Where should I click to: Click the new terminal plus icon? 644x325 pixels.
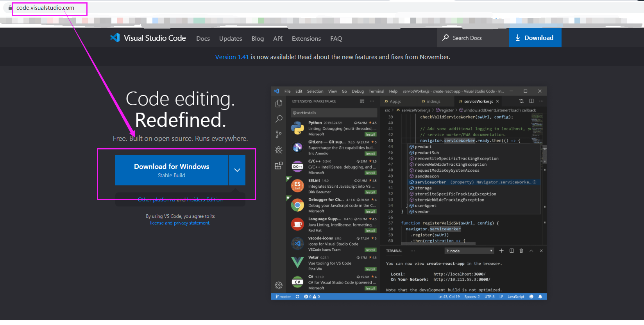[x=501, y=251]
